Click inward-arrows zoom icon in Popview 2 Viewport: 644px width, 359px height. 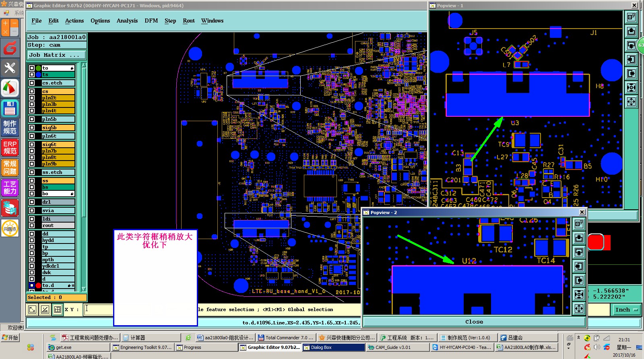[579, 295]
